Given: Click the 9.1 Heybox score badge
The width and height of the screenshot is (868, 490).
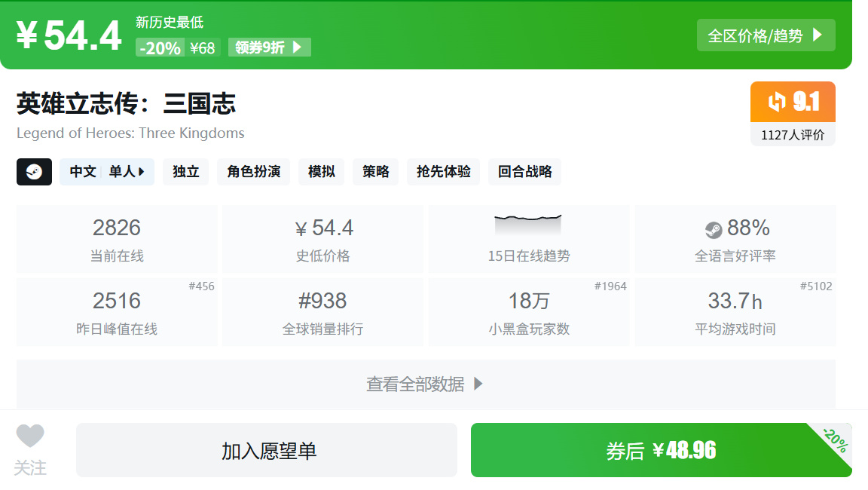Looking at the screenshot, I should pyautogui.click(x=793, y=102).
